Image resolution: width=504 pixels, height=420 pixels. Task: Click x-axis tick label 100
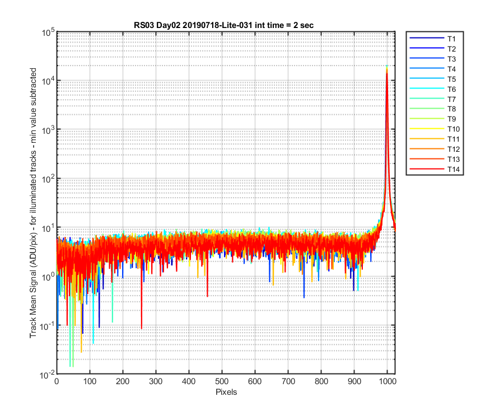(x=90, y=381)
